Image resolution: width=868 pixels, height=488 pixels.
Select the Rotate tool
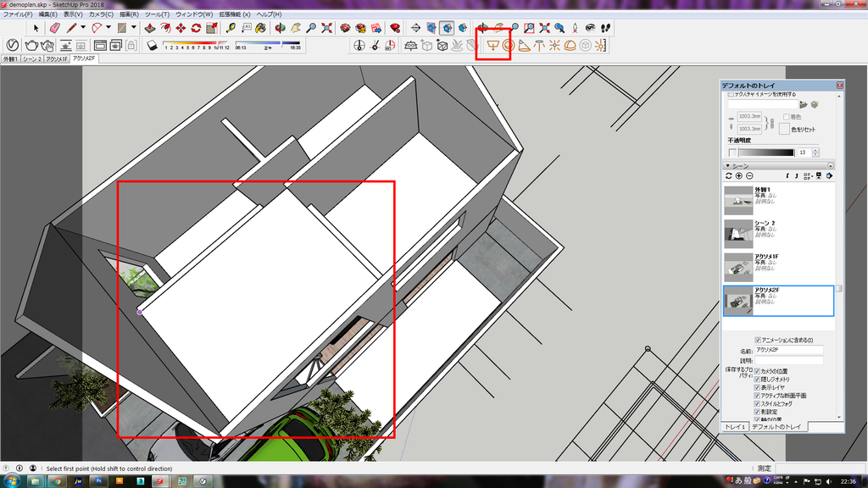point(196,28)
